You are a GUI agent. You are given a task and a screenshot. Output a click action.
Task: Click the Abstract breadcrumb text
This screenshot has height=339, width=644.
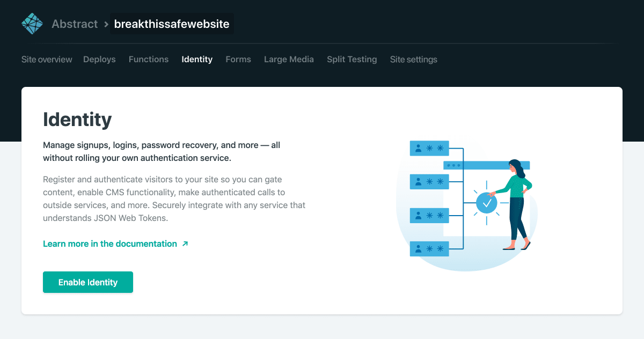tap(75, 24)
